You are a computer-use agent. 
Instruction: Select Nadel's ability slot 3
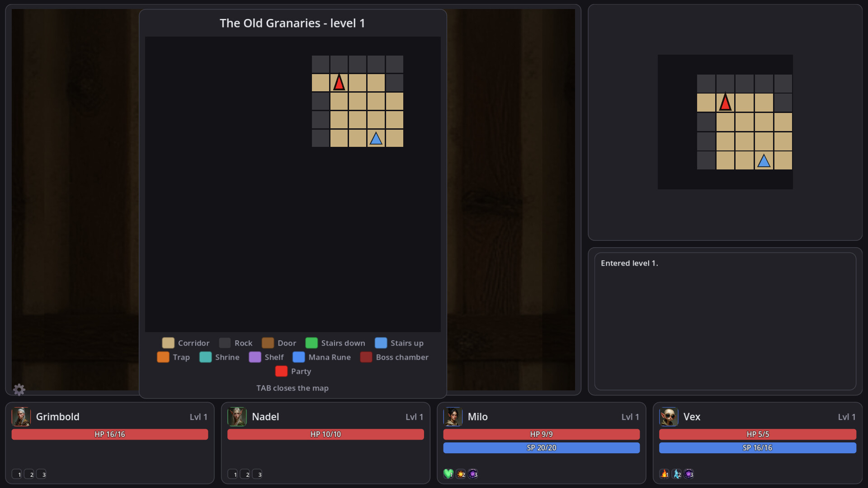257,474
